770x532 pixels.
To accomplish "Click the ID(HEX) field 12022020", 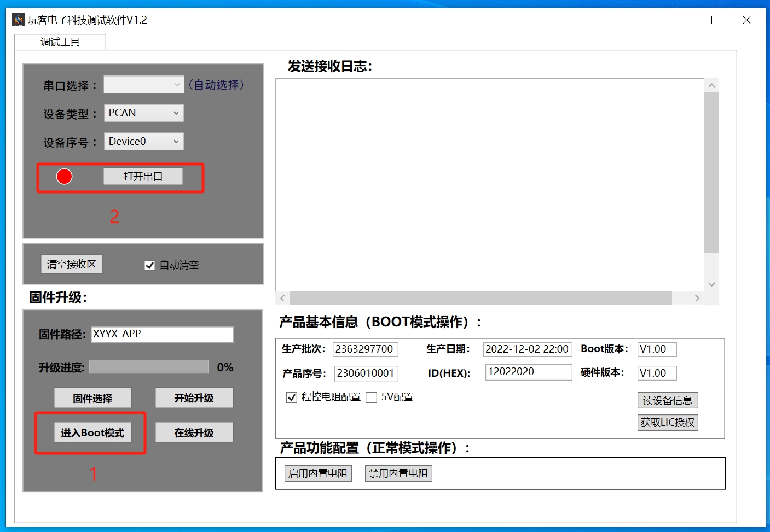I will coord(529,372).
